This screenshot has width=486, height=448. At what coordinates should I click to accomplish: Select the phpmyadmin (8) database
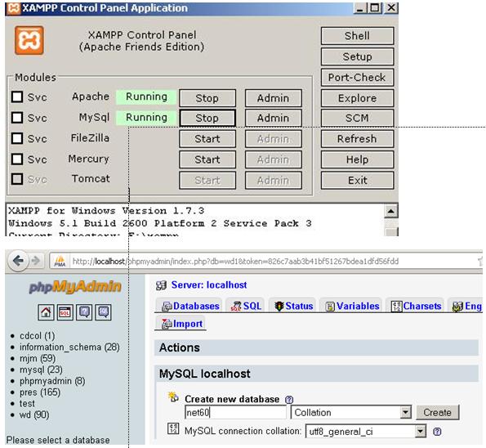coord(52,381)
